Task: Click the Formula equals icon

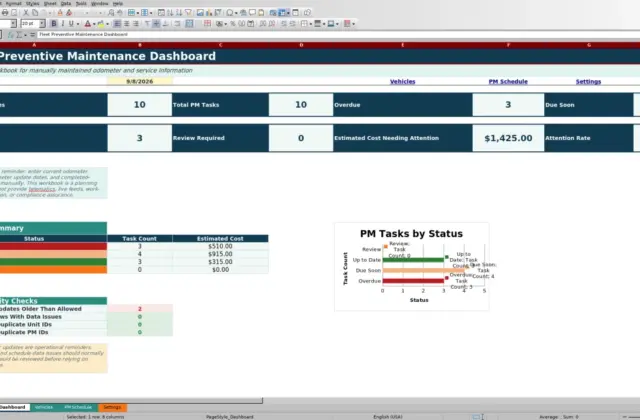Action: pos(33,35)
